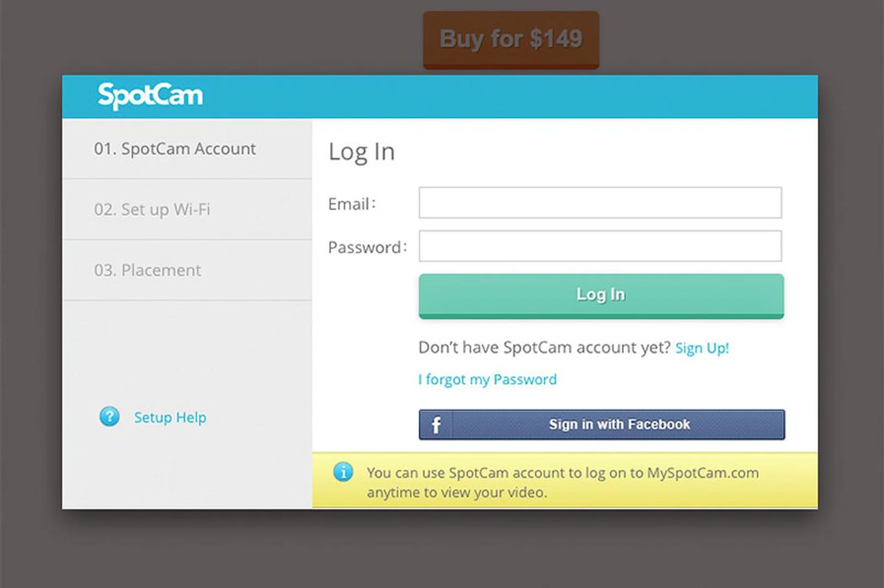Go to the 03. Placement step

pos(147,271)
